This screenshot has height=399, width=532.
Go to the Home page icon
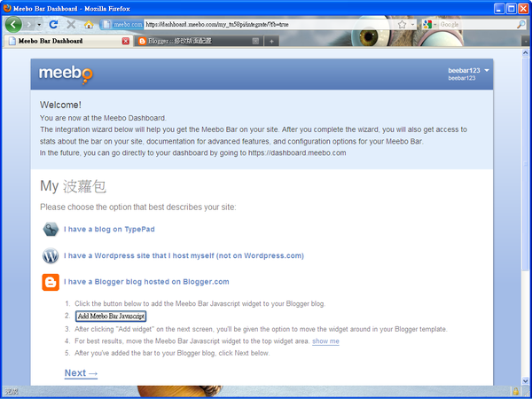tap(89, 25)
